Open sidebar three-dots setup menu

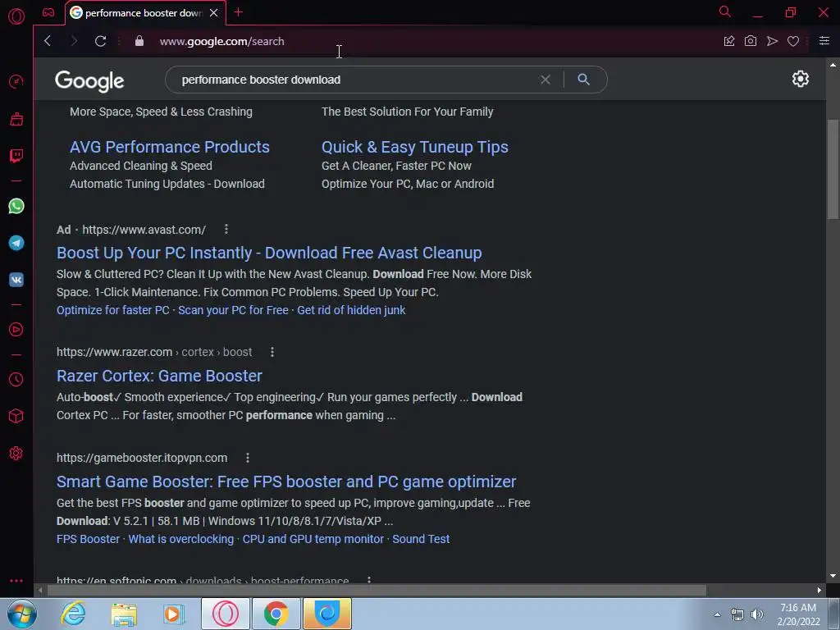pyautogui.click(x=16, y=581)
